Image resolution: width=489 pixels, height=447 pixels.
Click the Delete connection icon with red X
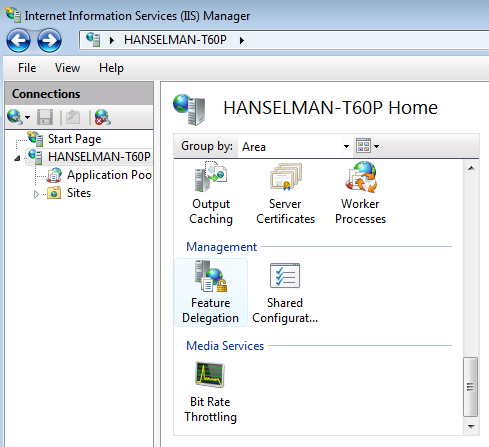pos(102,117)
